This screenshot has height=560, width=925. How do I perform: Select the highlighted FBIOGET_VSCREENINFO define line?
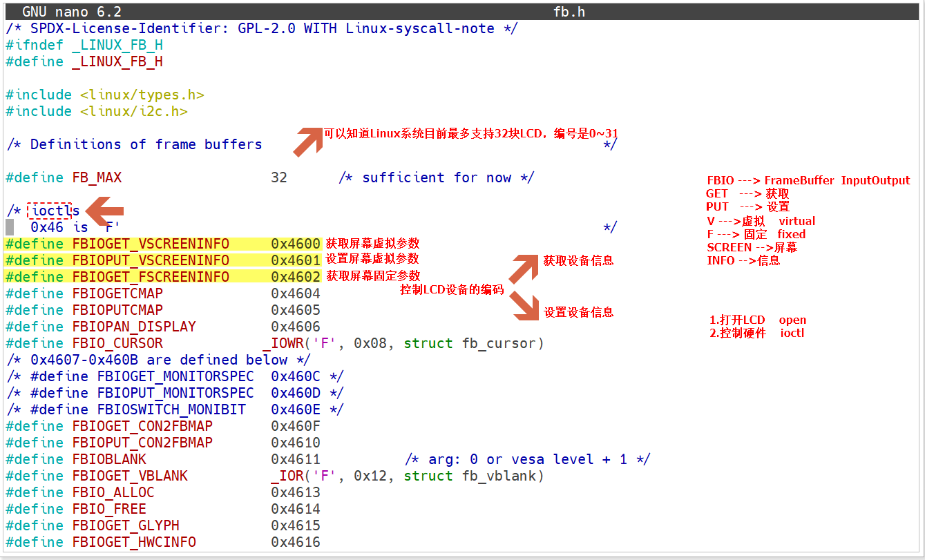coord(173,243)
